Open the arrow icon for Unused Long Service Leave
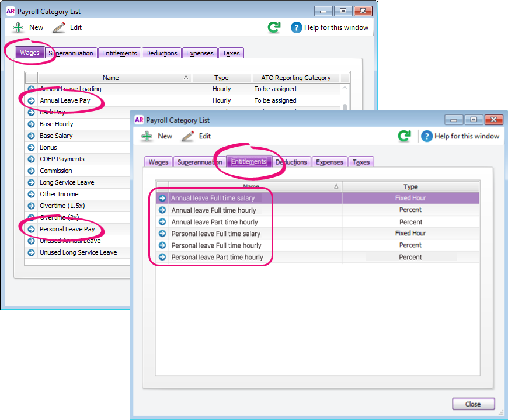Viewport: 508px width, 420px height. pyautogui.click(x=32, y=252)
